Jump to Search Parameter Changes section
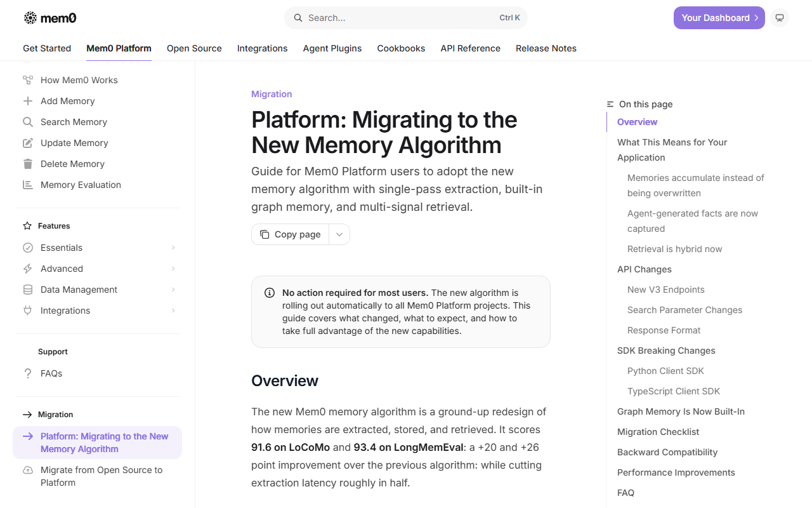The height and width of the screenshot is (508, 812). point(684,310)
